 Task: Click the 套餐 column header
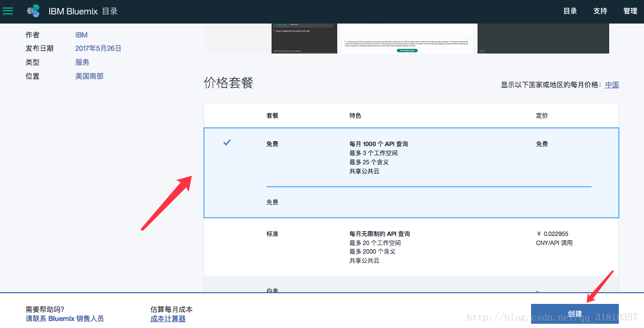272,116
